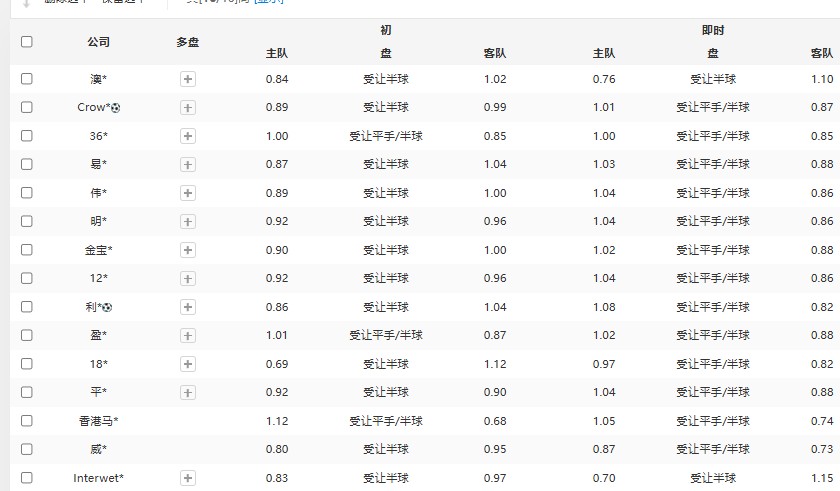Tick the checkbox beside Interwet*

(26, 478)
